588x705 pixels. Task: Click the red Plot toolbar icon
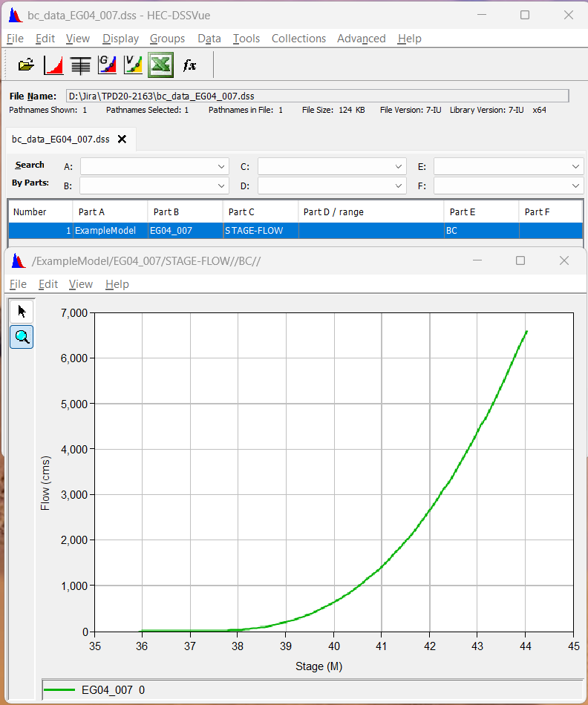(x=53, y=65)
